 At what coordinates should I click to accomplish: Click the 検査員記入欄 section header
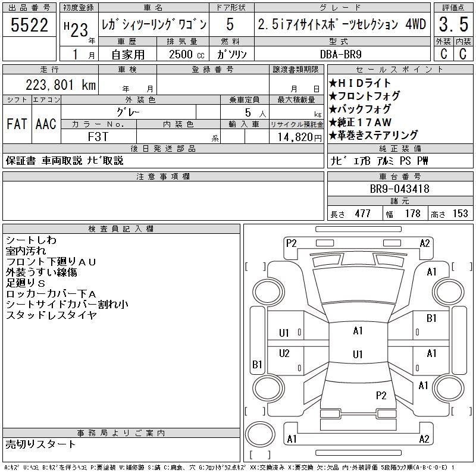(x=121, y=229)
